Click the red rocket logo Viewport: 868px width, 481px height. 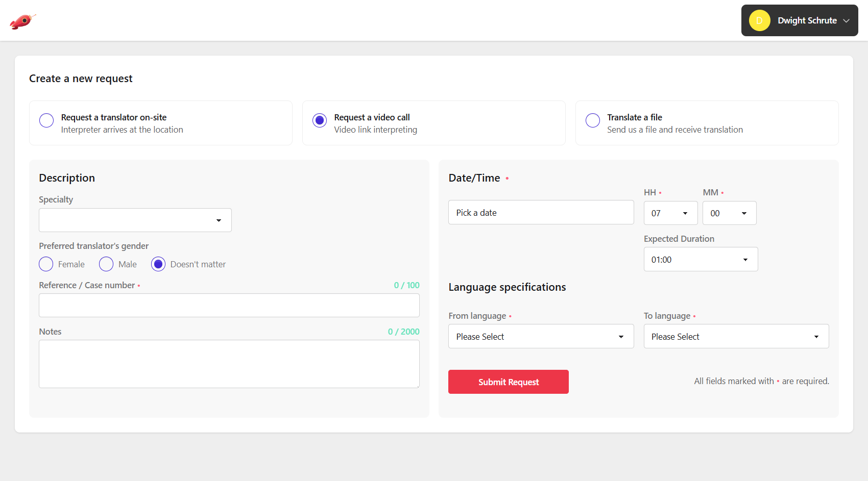pyautogui.click(x=22, y=21)
